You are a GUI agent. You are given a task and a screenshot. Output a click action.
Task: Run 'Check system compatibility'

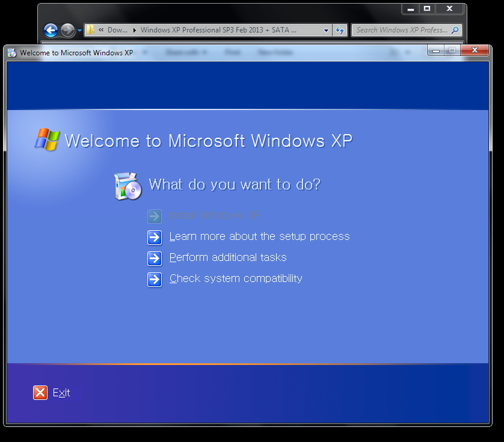click(236, 278)
